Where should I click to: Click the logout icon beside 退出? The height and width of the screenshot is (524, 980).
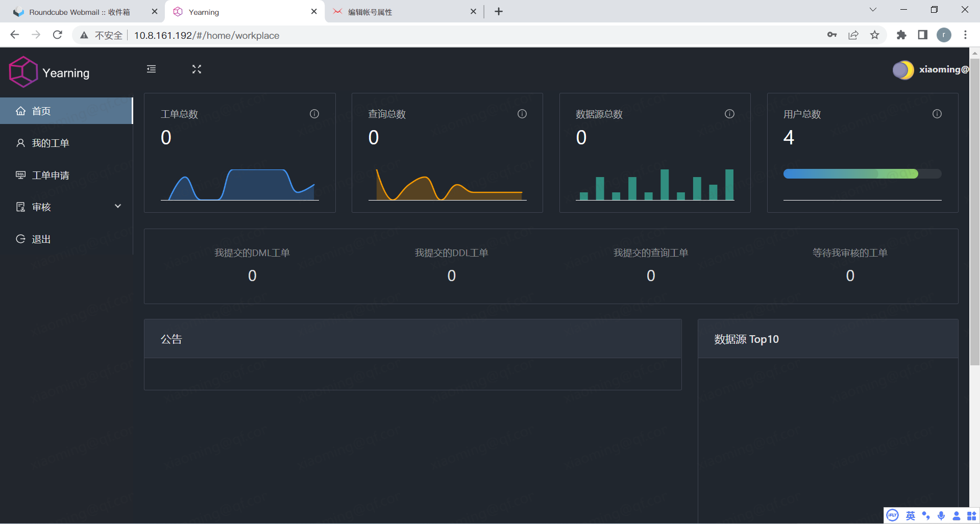click(x=20, y=239)
